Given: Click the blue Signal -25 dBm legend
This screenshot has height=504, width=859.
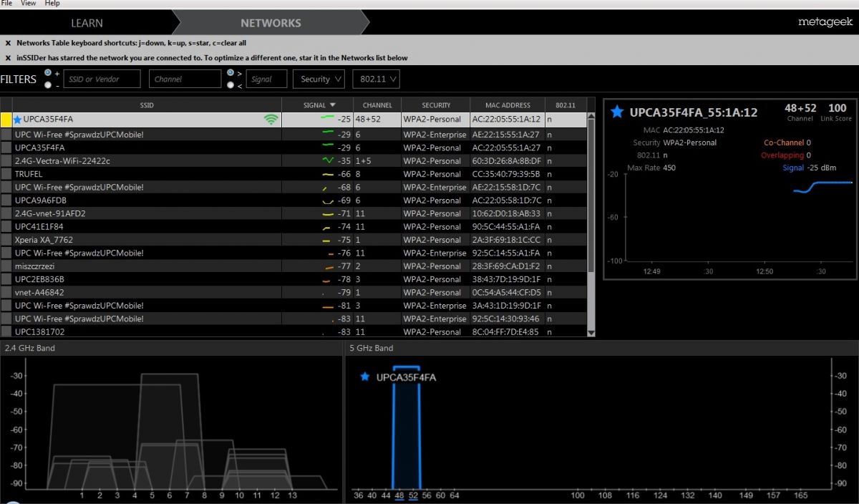Looking at the screenshot, I should coord(810,168).
